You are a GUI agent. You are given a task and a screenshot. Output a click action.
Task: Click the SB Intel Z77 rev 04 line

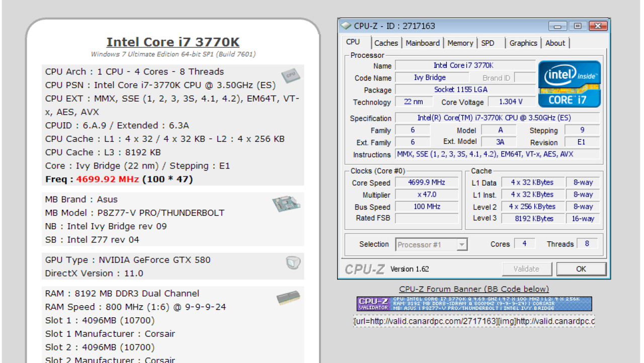pos(92,240)
